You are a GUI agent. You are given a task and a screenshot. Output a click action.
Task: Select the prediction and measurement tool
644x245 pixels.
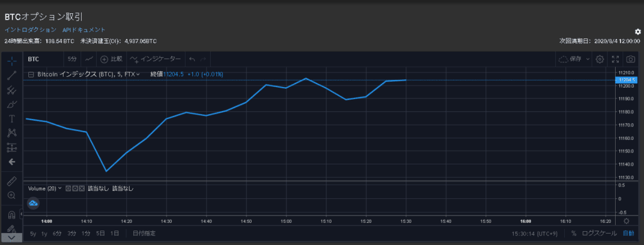(x=12, y=147)
